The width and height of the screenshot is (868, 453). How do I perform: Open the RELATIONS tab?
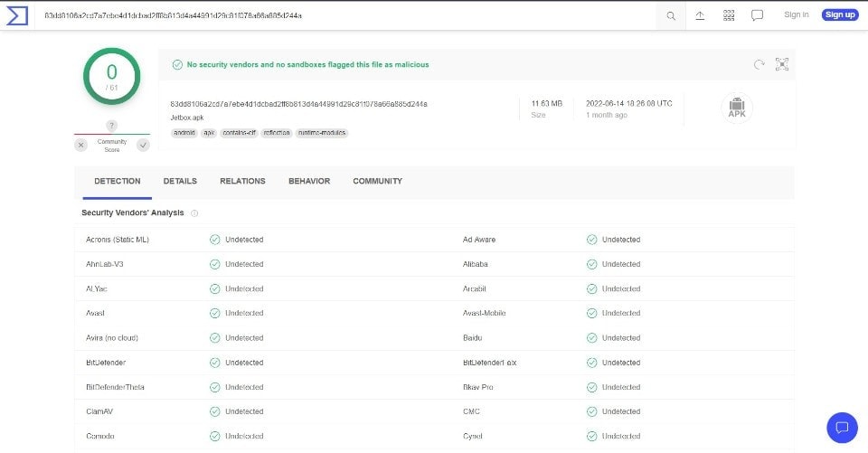click(242, 181)
